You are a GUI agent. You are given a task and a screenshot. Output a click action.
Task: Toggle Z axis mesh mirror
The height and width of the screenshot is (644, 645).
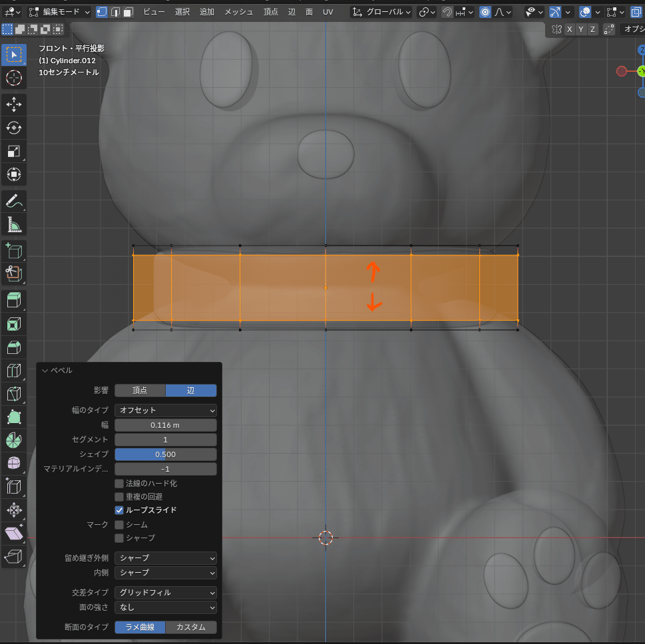[x=592, y=29]
